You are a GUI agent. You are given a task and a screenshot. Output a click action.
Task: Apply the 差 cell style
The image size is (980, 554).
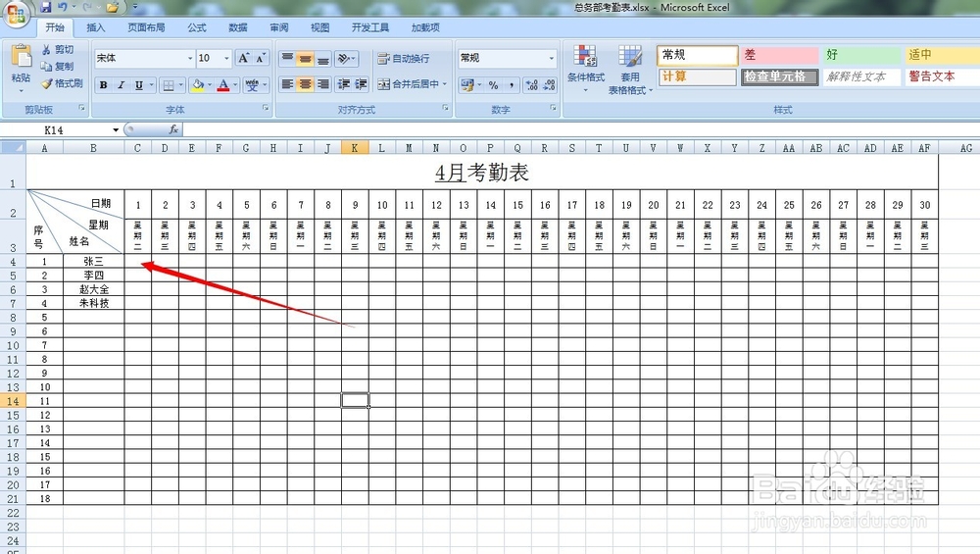pos(779,55)
